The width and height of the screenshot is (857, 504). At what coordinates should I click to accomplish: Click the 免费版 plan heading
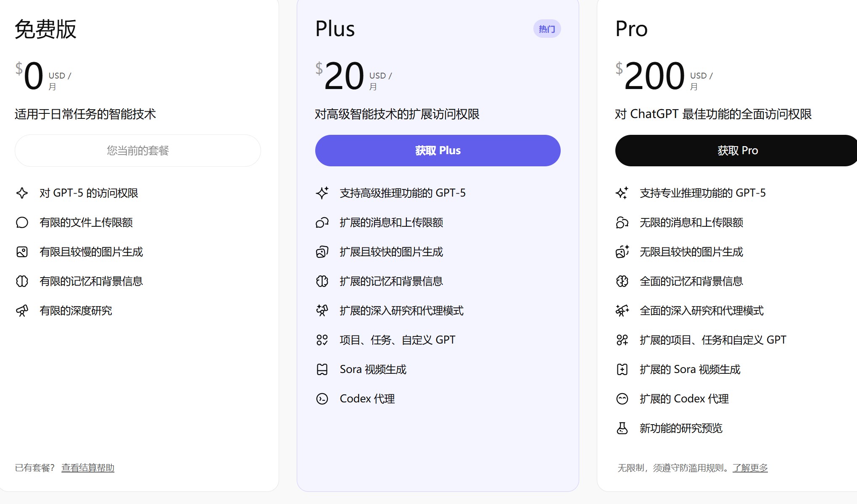tap(45, 29)
